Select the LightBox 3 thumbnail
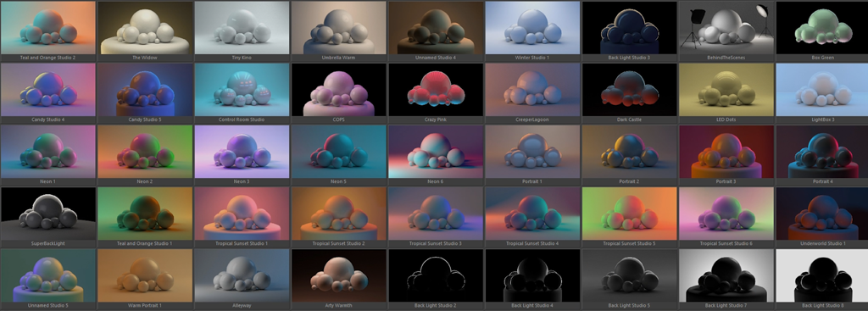The height and width of the screenshot is (311, 868). pyautogui.click(x=822, y=90)
